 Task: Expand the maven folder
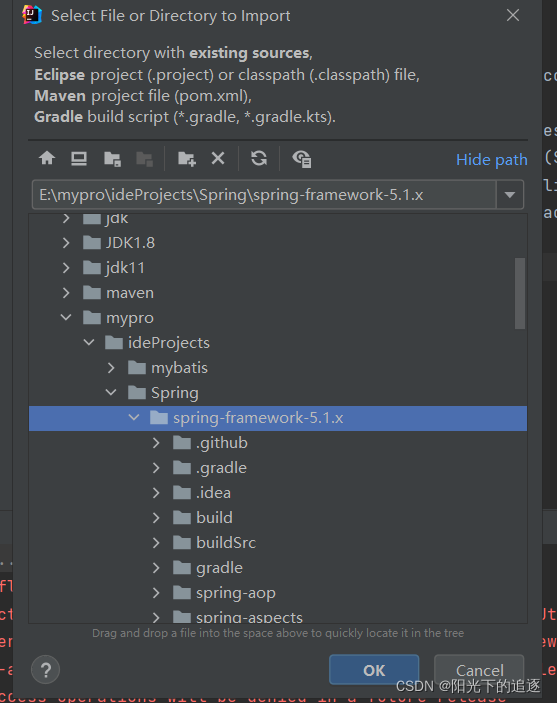click(66, 293)
